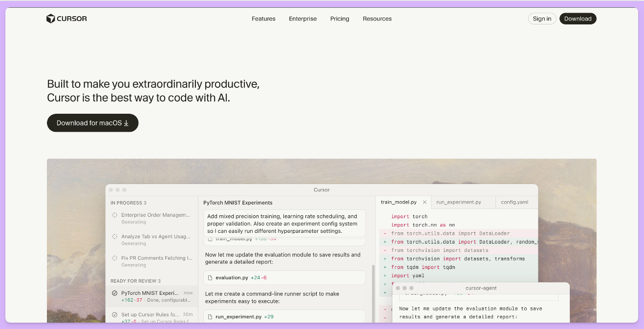Switch to the config.yaml tab
The width and height of the screenshot is (644, 329).
[x=514, y=202]
